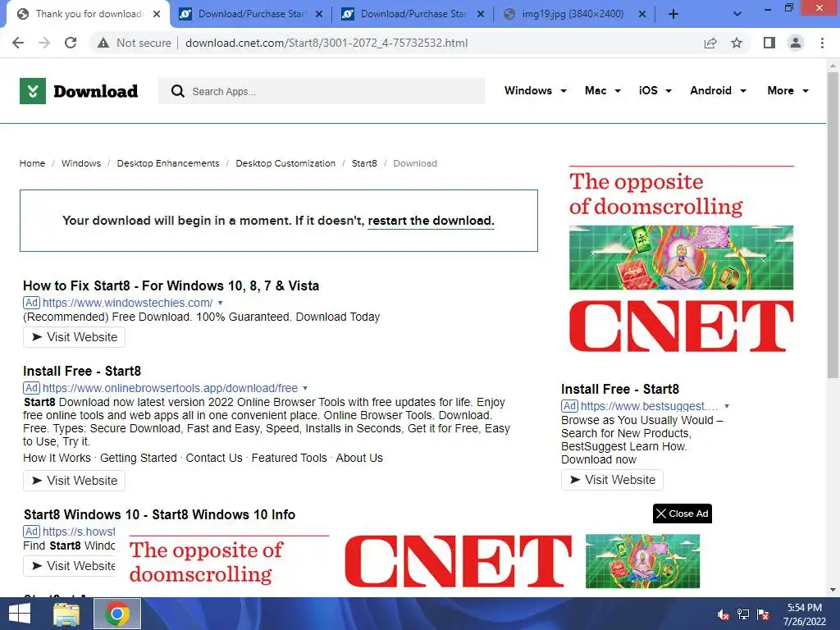Open windowstechies.com ad URL

pyautogui.click(x=127, y=303)
